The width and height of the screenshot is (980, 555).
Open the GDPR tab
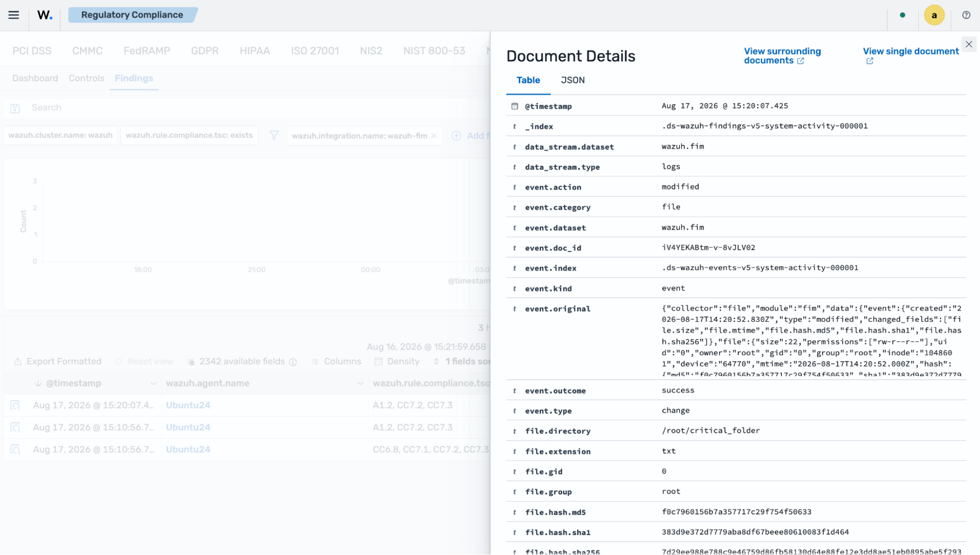[205, 51]
